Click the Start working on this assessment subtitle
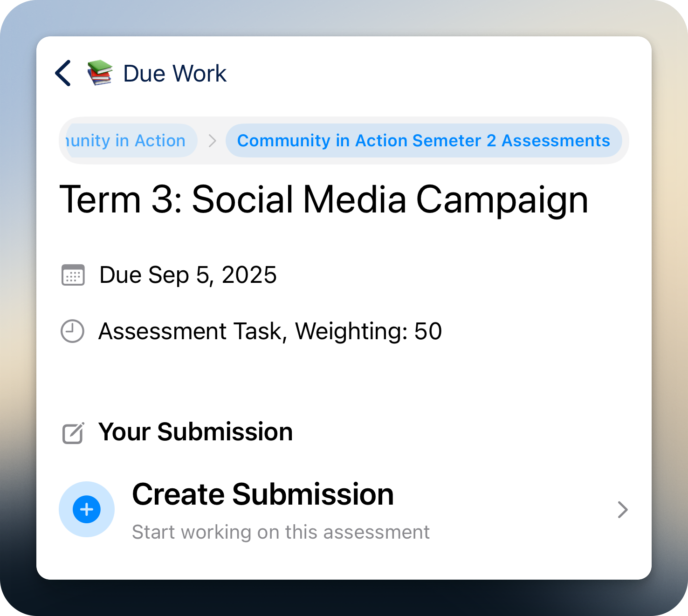 (x=281, y=532)
